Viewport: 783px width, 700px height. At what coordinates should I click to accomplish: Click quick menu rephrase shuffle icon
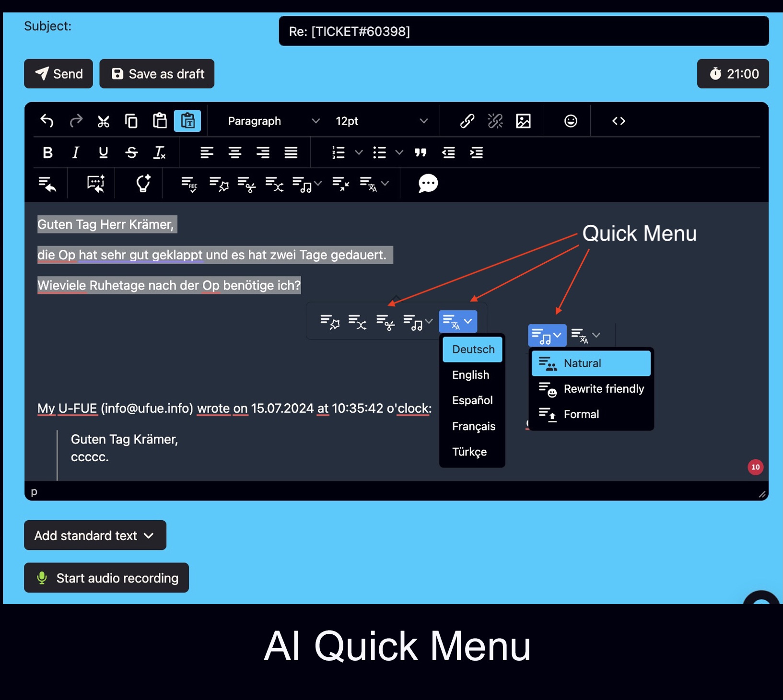[x=358, y=322]
